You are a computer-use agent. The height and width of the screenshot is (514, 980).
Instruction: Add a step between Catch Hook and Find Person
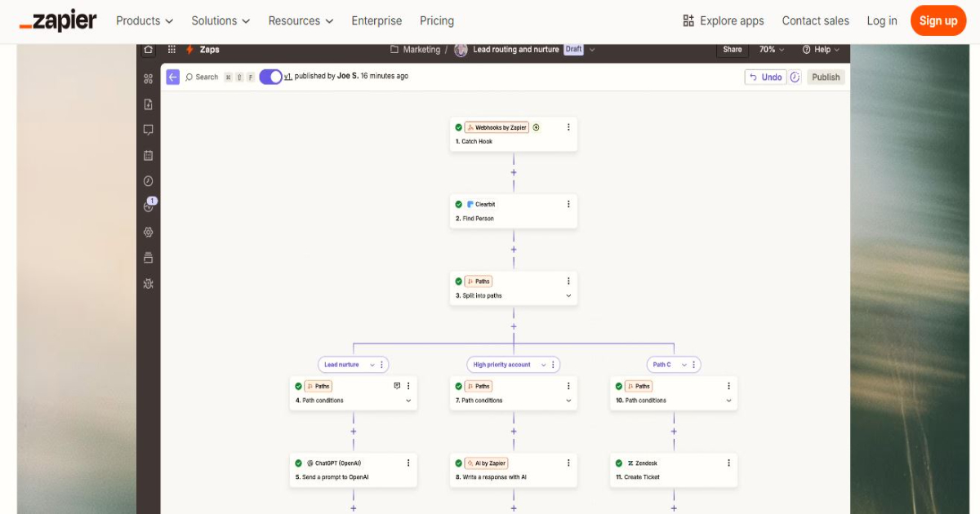pos(514,173)
